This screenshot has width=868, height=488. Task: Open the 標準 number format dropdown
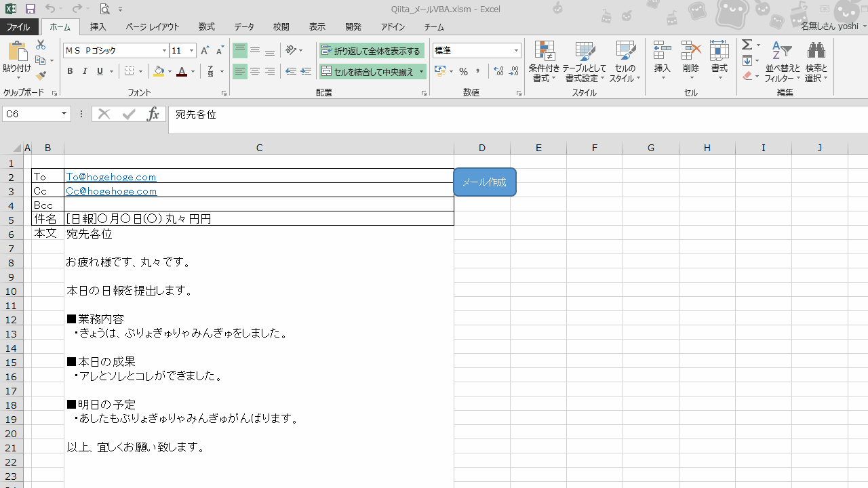coord(516,50)
